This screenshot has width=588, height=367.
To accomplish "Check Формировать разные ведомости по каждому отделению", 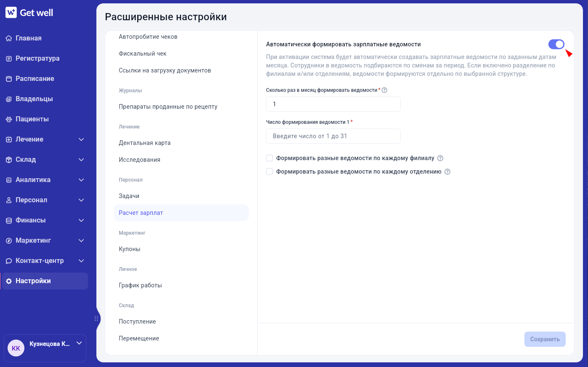I will point(269,172).
